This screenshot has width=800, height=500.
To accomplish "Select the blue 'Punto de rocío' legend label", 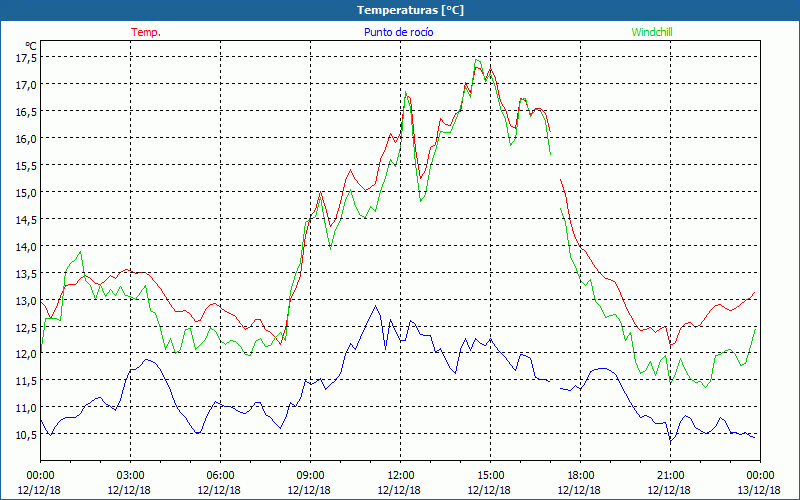I will [398, 32].
